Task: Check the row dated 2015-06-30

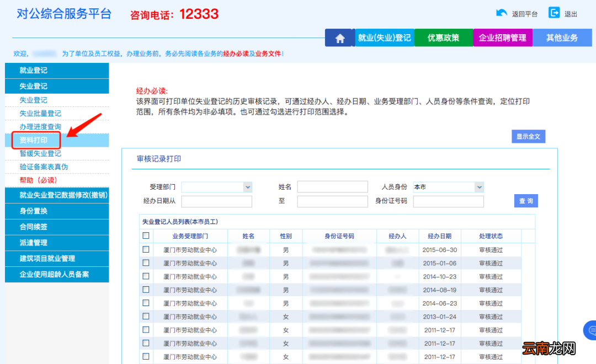Action: tap(146, 249)
